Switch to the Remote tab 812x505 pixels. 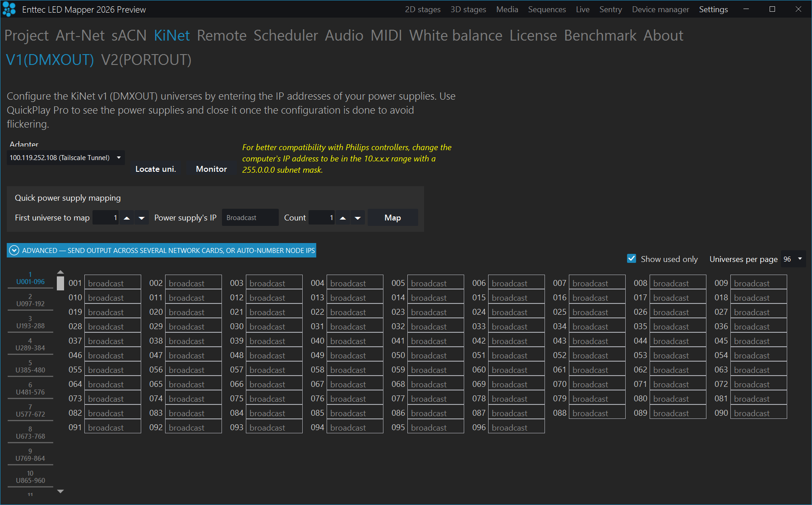(221, 36)
